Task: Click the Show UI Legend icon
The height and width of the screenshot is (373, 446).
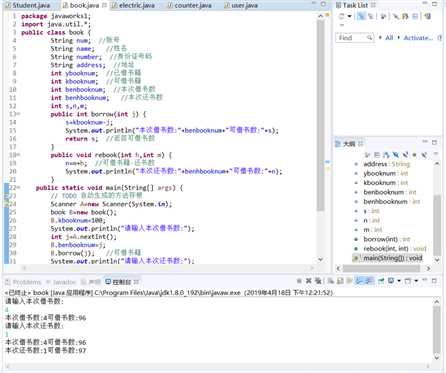Action: click(428, 16)
